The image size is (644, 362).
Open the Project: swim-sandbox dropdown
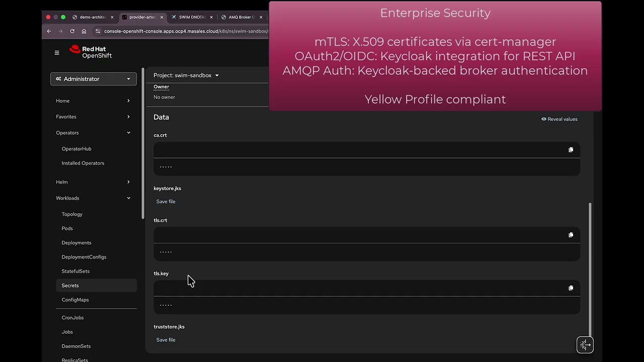coord(186,75)
